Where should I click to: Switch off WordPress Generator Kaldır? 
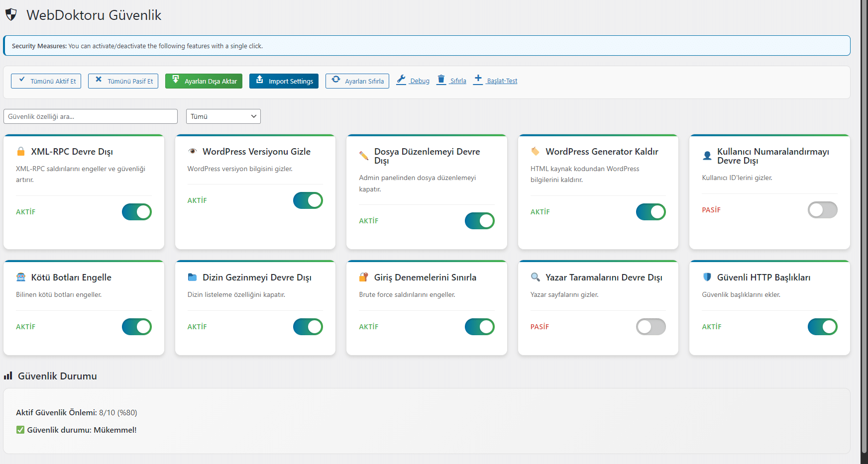pyautogui.click(x=651, y=212)
